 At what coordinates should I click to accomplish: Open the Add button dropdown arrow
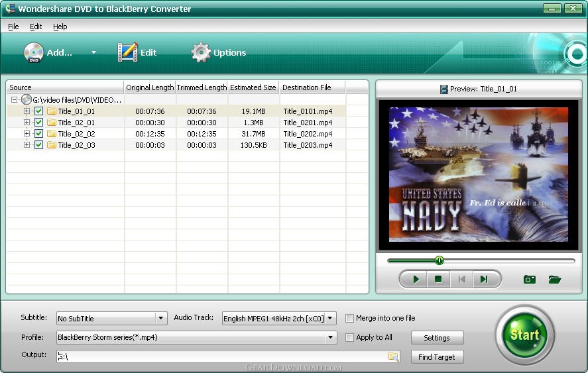pos(93,52)
